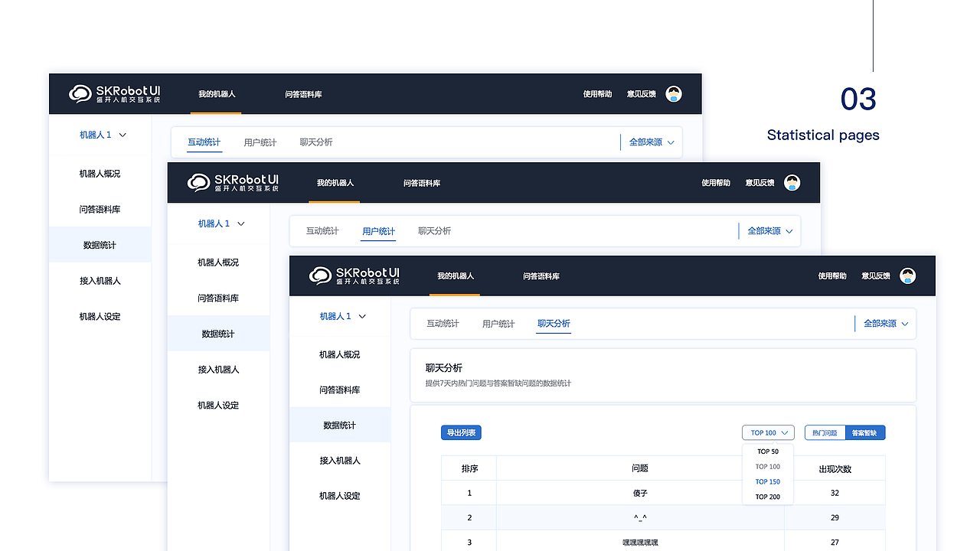Go to 问答语料库 in the front window's sidebar
980x551 pixels.
pos(340,390)
